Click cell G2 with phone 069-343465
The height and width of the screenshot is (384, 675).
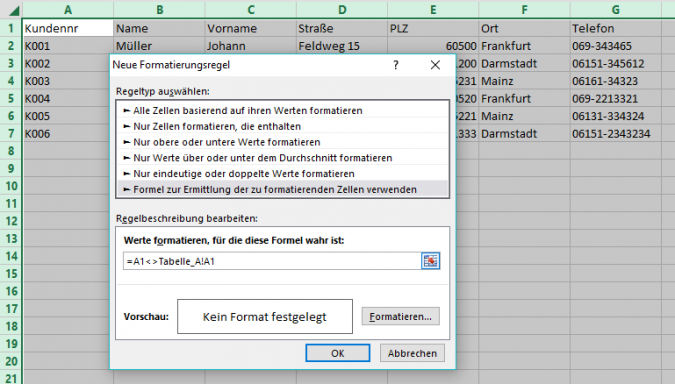tap(616, 46)
